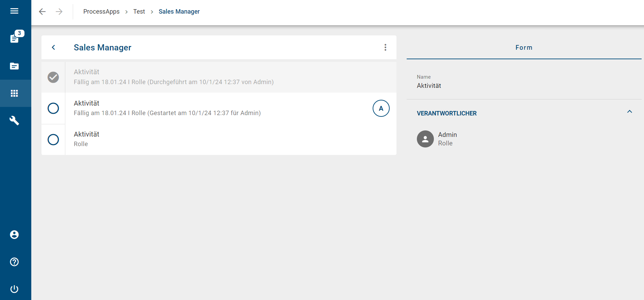Check the started Aktivität task circle
This screenshot has width=644, height=300.
(x=53, y=108)
